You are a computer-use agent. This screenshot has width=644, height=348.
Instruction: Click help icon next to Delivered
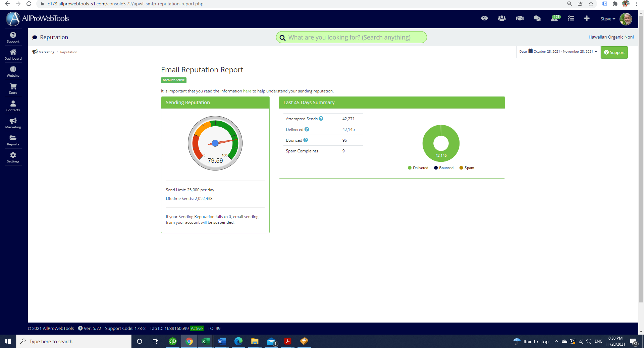pos(307,129)
